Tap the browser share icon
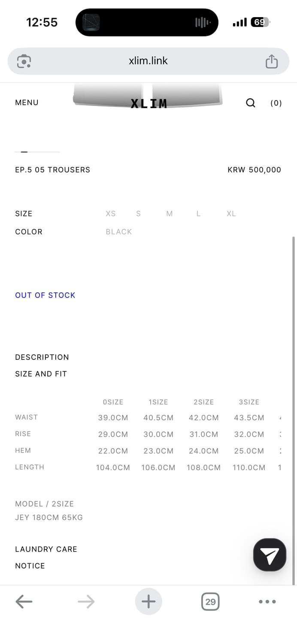 [272, 61]
